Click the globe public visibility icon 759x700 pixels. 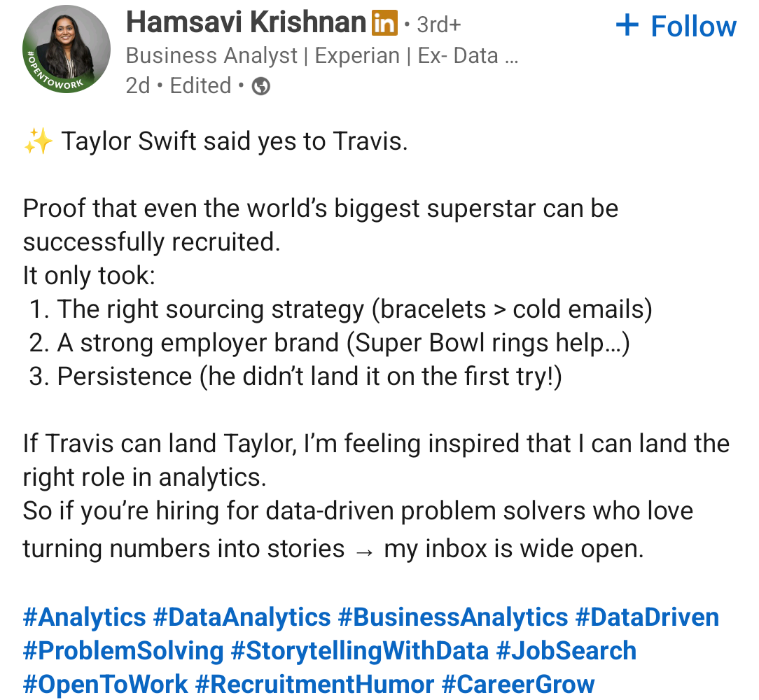[261, 86]
